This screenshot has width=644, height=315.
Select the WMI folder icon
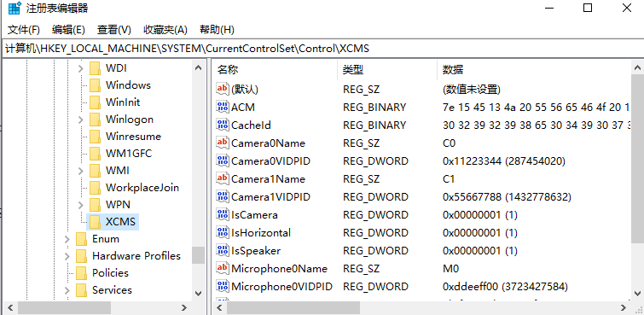(x=95, y=170)
